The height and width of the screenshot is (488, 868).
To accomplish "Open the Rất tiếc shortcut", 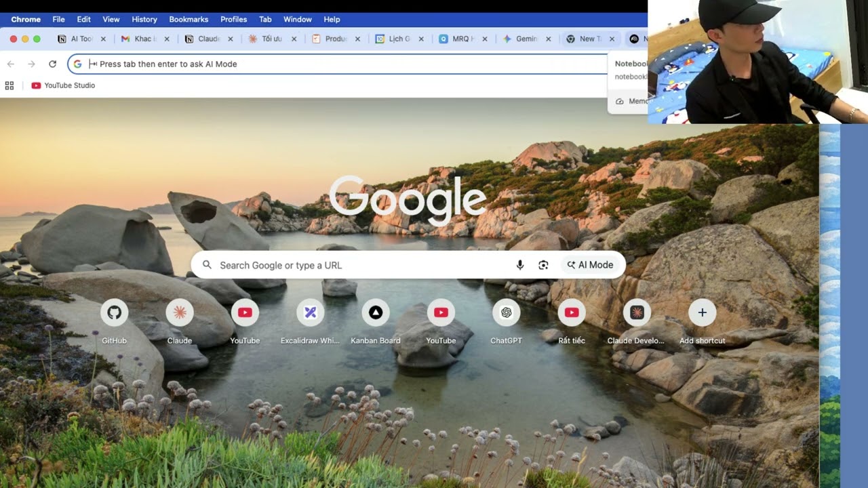I will (x=572, y=312).
